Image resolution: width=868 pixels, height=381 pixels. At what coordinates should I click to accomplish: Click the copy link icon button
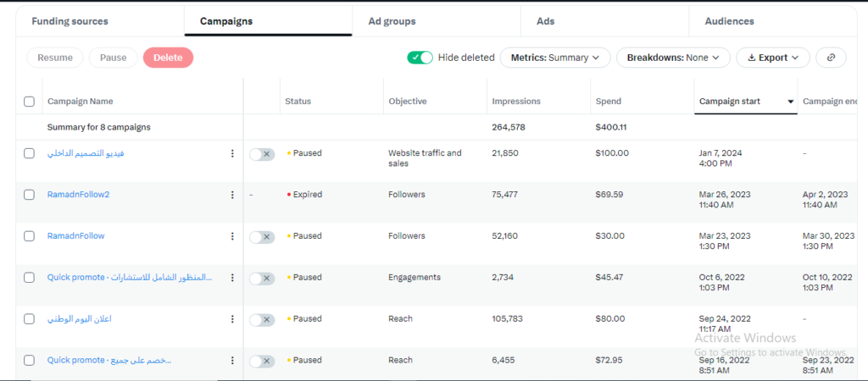point(831,58)
